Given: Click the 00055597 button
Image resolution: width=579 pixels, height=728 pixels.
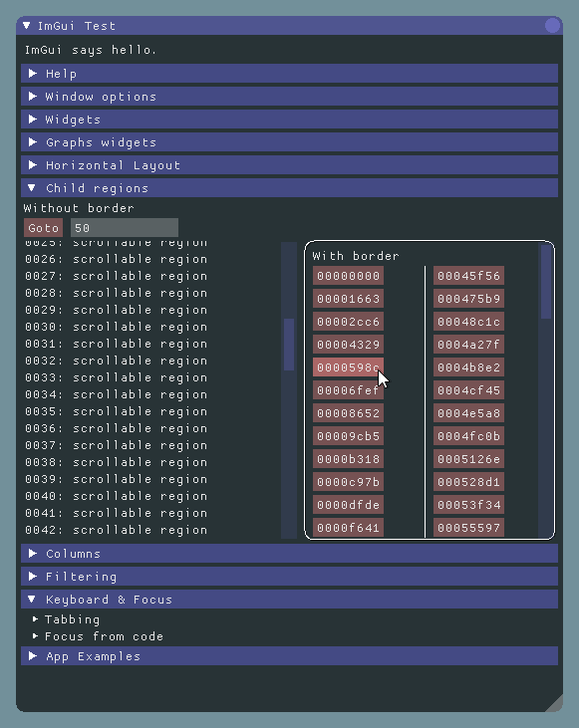Looking at the screenshot, I should [x=468, y=528].
